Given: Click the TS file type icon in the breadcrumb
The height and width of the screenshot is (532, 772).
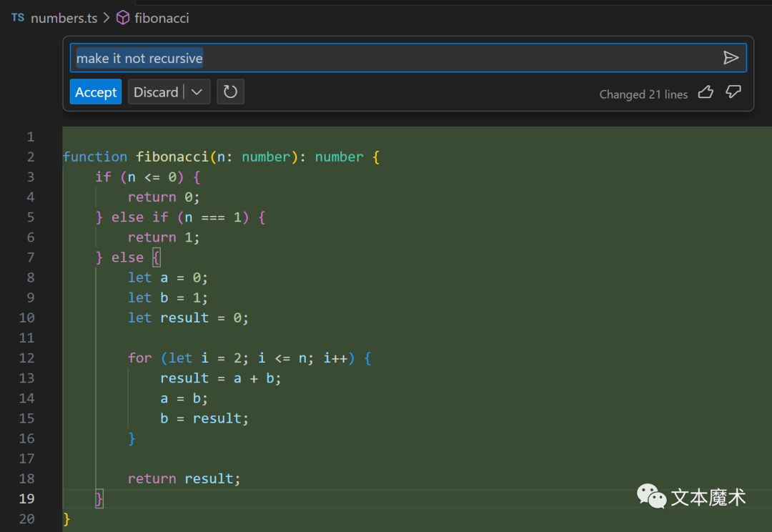Looking at the screenshot, I should (x=18, y=18).
